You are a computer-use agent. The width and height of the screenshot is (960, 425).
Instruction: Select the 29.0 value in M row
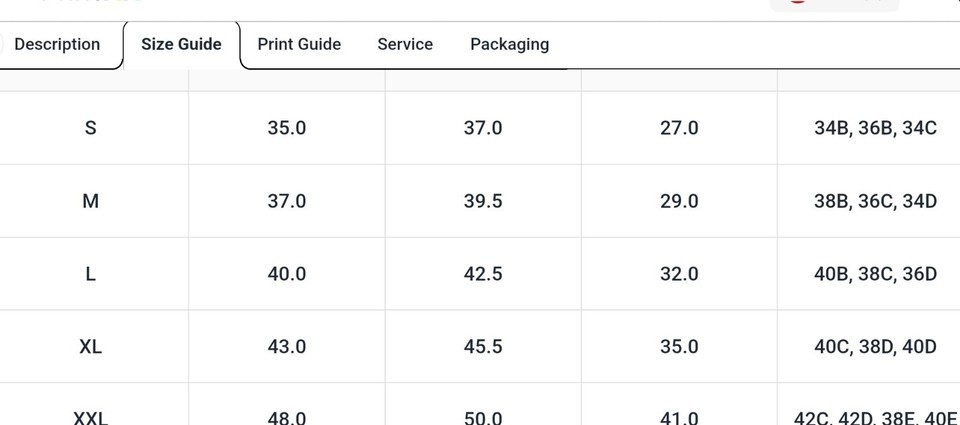tap(679, 201)
